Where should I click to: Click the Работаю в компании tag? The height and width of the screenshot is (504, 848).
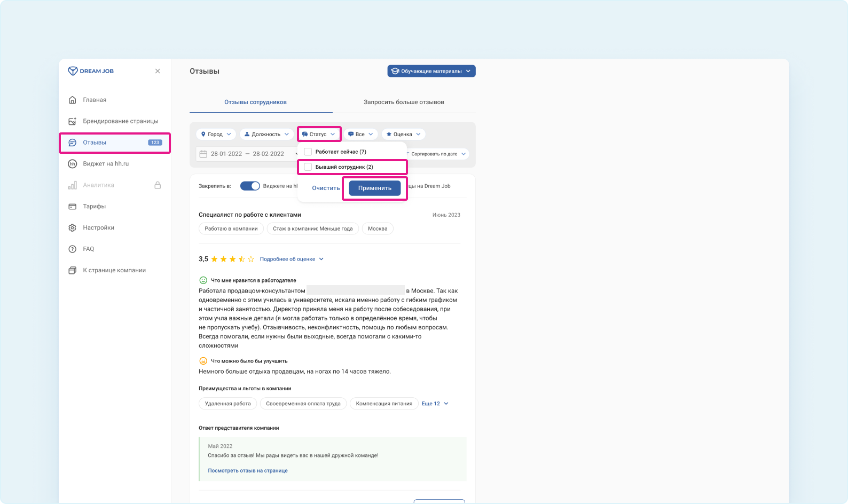[x=231, y=229]
